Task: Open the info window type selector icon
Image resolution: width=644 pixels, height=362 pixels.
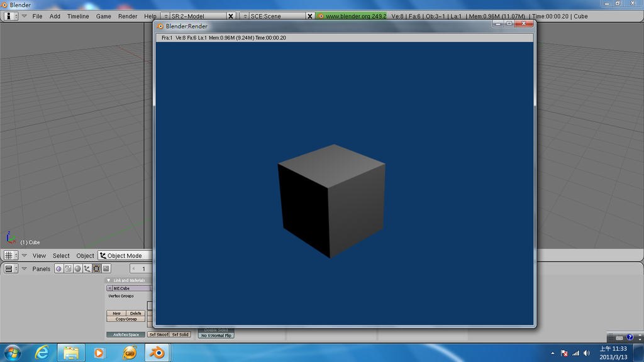Action: tap(11, 16)
